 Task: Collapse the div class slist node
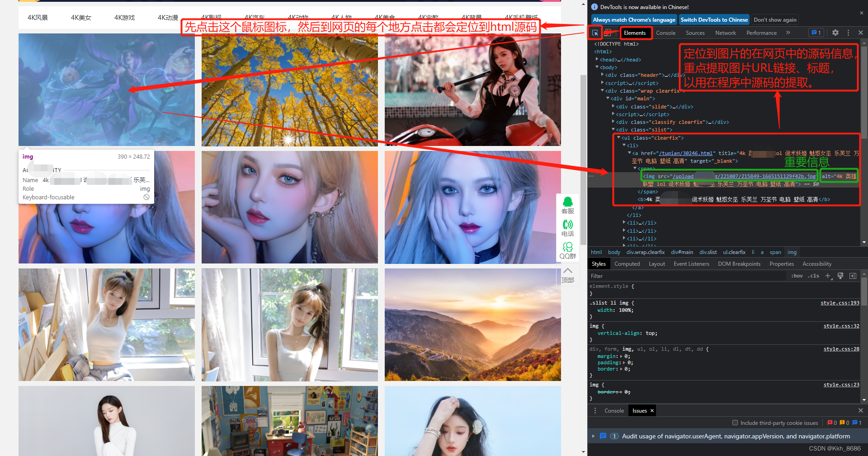tap(613, 129)
